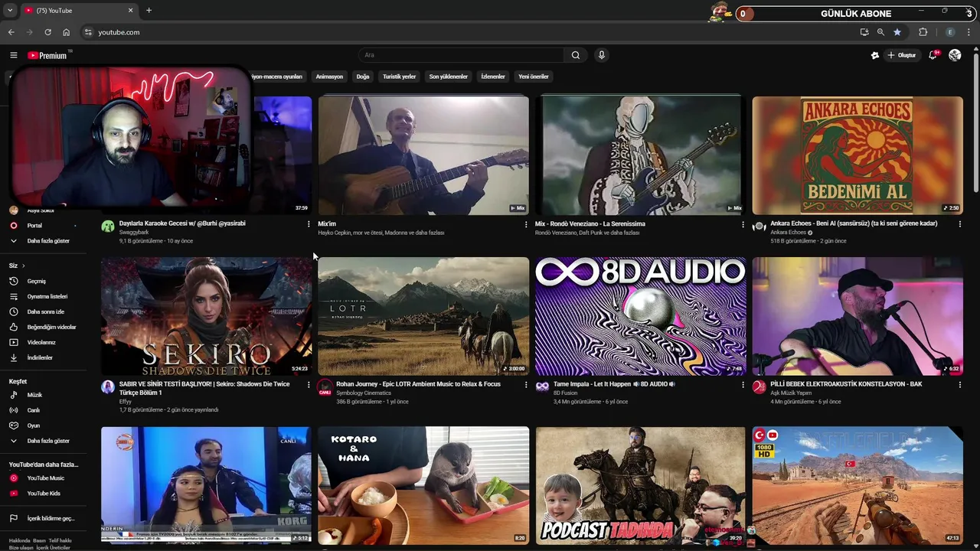Open more options for Dayılarla Karaoke video
980x551 pixels.
(309, 224)
